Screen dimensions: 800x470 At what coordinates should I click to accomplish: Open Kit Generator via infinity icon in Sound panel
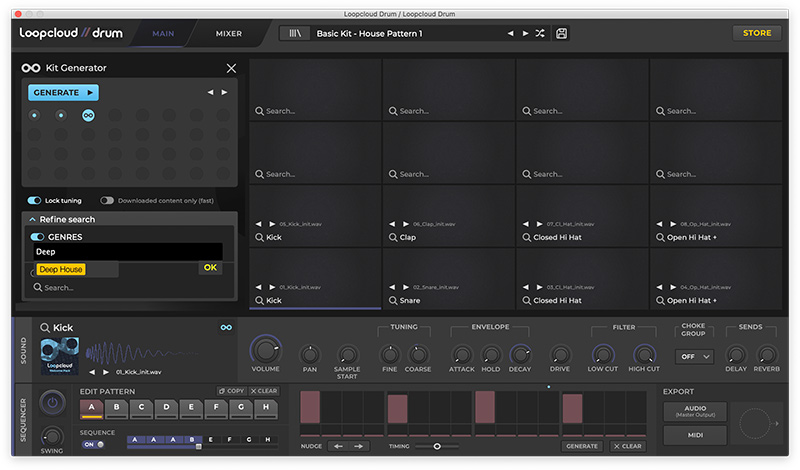tap(226, 328)
